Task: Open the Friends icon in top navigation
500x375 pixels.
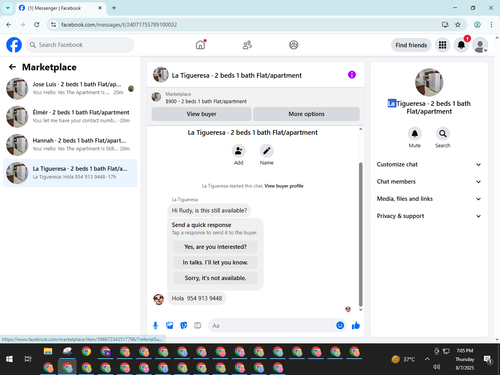Action: 247,45
